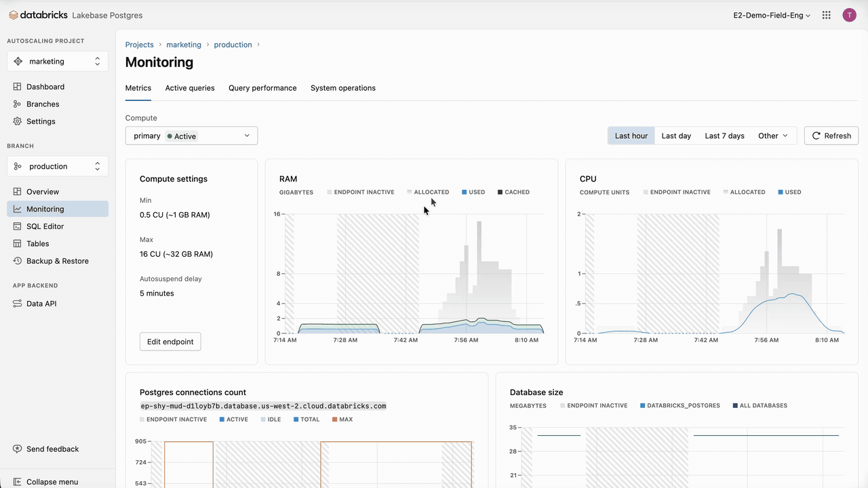Switch to the System operations tab
The image size is (868, 488).
pos(343,88)
